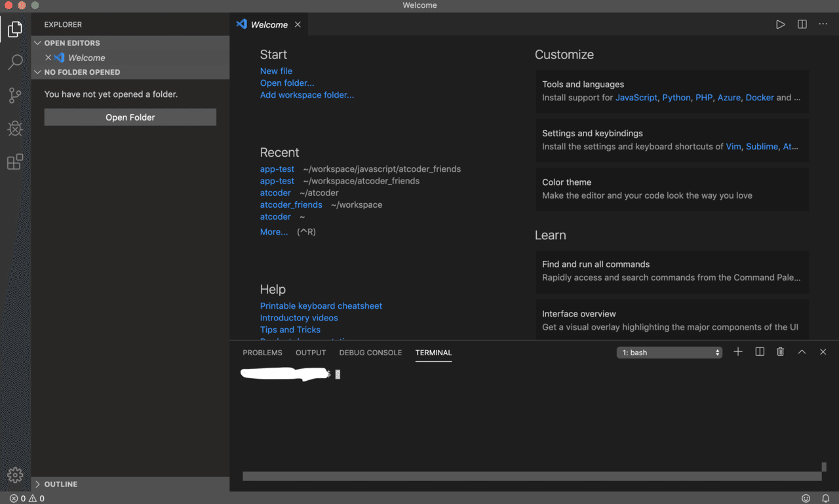This screenshot has height=504, width=839.
Task: Close the Welcome editor tab
Action: coord(298,24)
